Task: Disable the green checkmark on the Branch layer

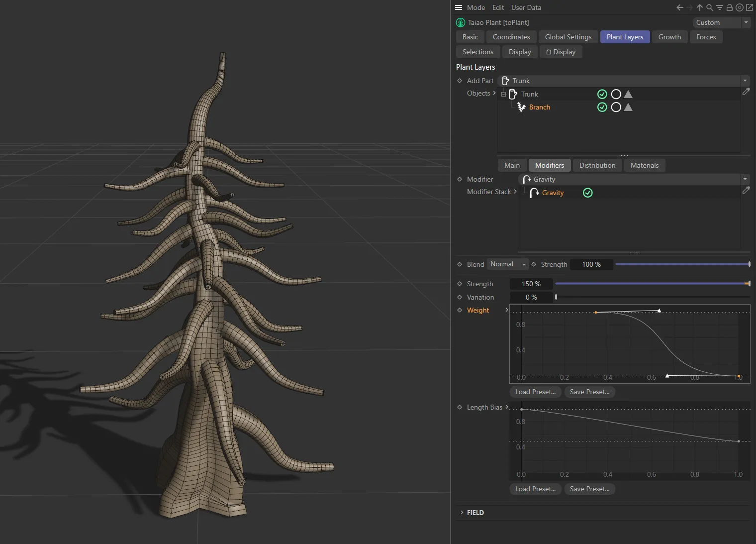Action: pos(602,107)
